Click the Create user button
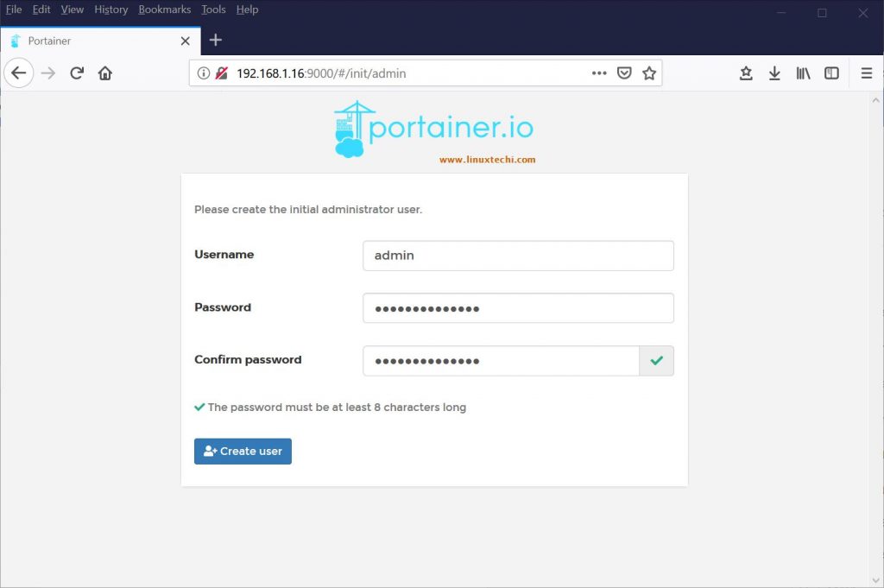 point(243,451)
